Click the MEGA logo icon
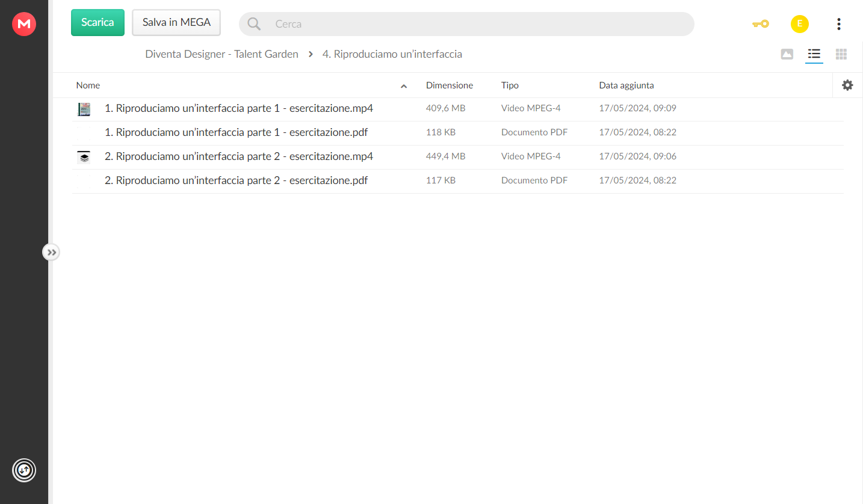The height and width of the screenshot is (504, 863). tap(24, 24)
